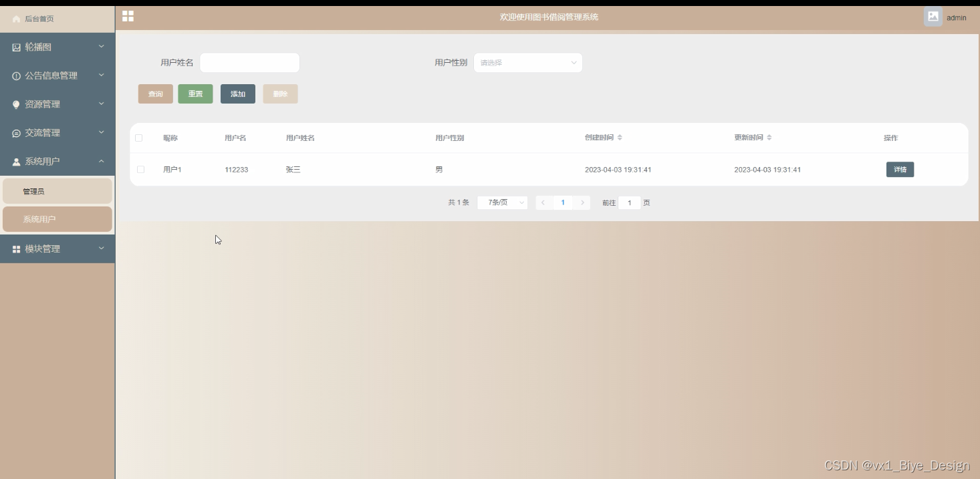Sort by 更新时间 column arrows
980x479 pixels.
point(769,138)
